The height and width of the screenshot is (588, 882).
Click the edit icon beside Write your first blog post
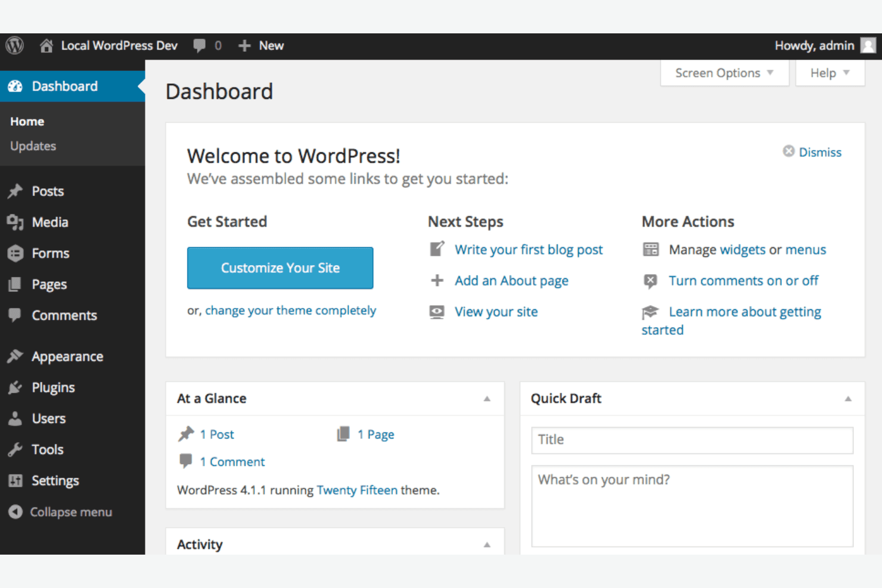437,249
